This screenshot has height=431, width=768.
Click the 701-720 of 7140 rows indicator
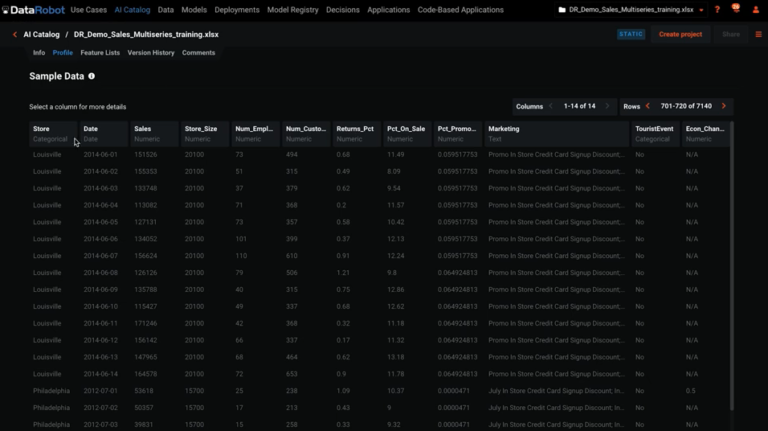click(686, 106)
